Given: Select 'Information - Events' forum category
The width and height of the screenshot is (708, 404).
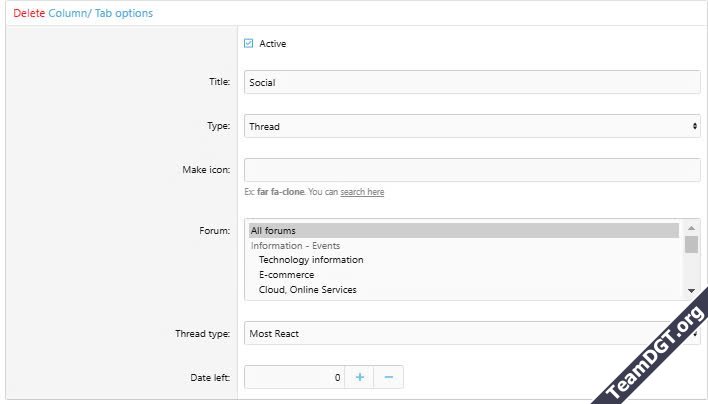Looking at the screenshot, I should point(295,246).
